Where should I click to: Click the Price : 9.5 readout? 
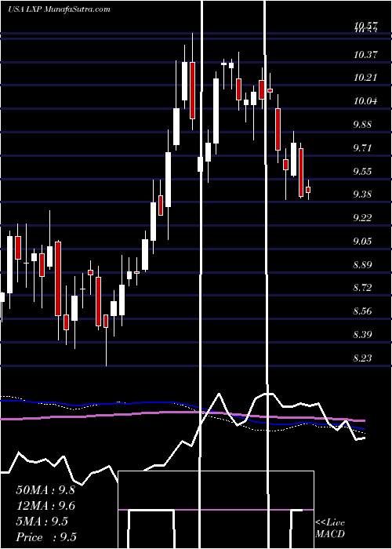coord(46,537)
